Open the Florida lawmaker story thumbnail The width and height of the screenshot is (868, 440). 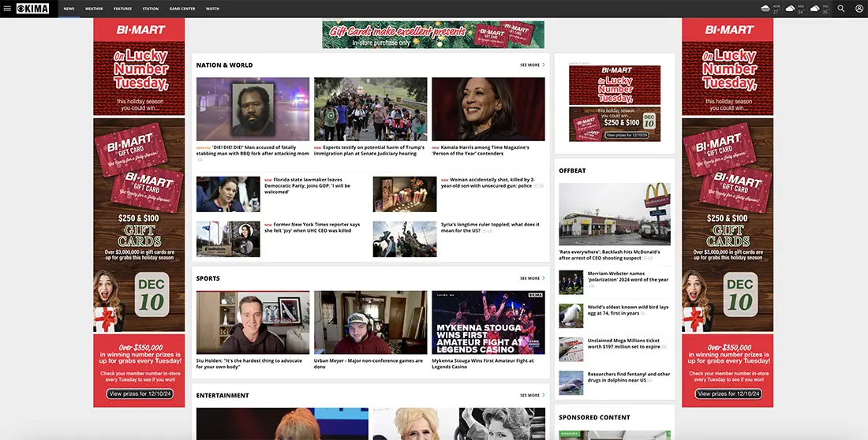[x=228, y=194]
